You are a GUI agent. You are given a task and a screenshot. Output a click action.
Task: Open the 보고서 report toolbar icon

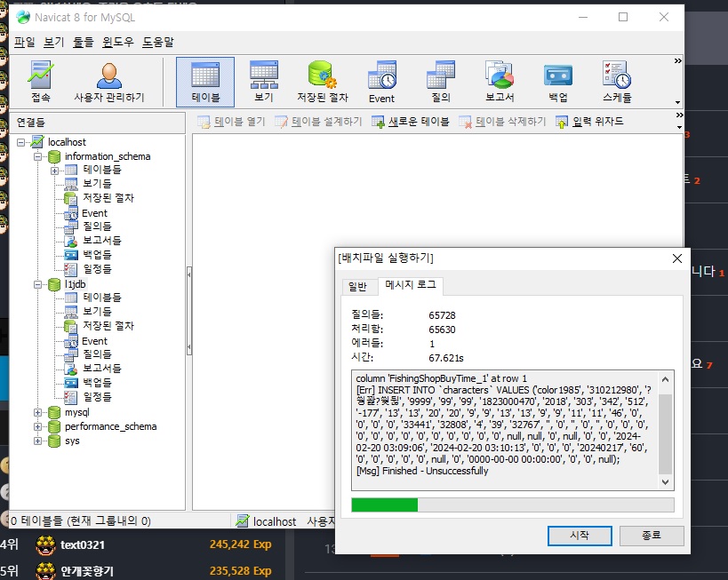pos(500,82)
